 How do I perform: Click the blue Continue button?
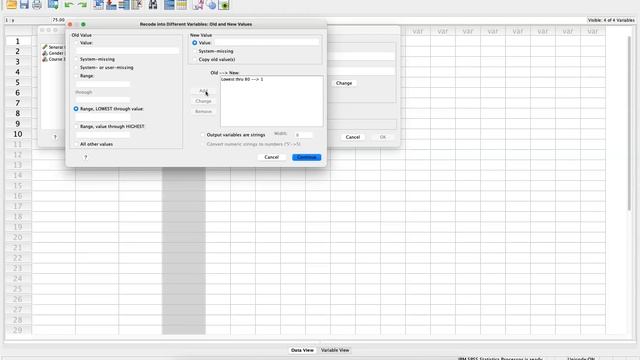coord(307,157)
